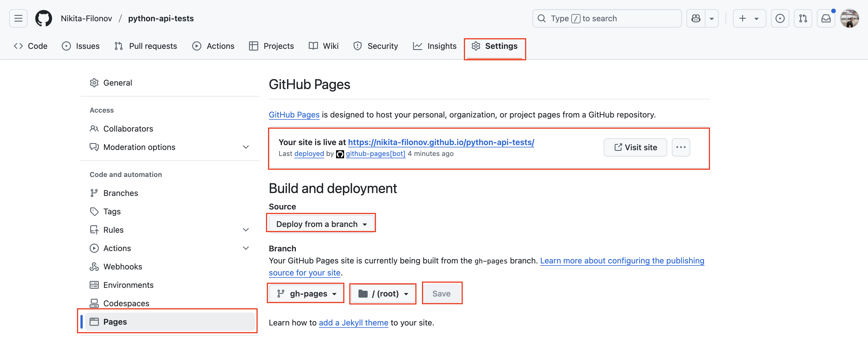The image size is (868, 339).
Task: Open pull requests icon in top header
Action: point(803,18)
